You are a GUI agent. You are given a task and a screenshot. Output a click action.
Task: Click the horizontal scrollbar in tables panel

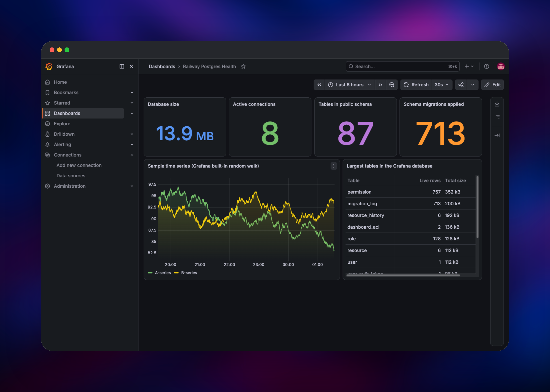tap(403, 275)
